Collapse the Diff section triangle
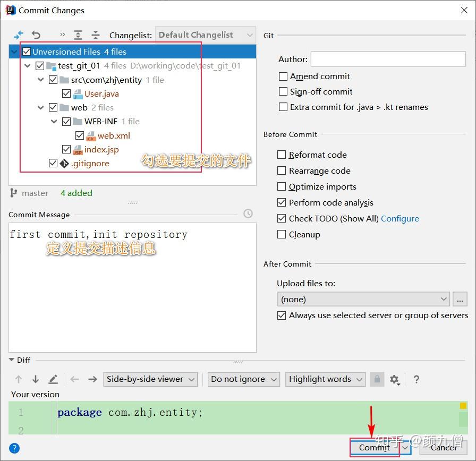This screenshot has width=476, height=461. 12,360
